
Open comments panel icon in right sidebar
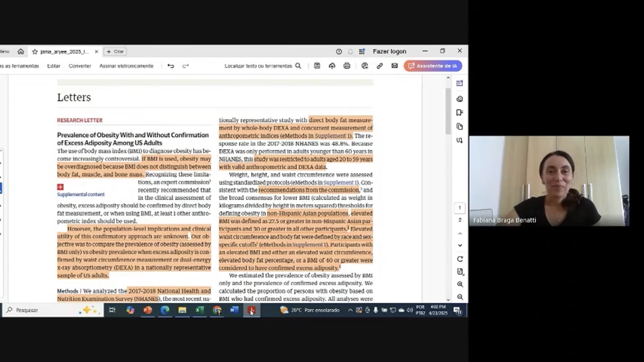click(x=460, y=99)
